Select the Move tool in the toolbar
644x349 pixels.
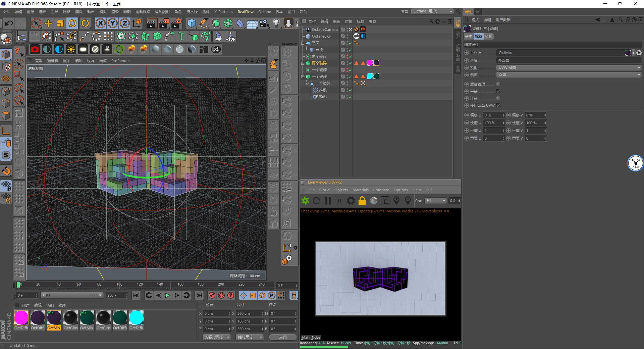click(48, 23)
